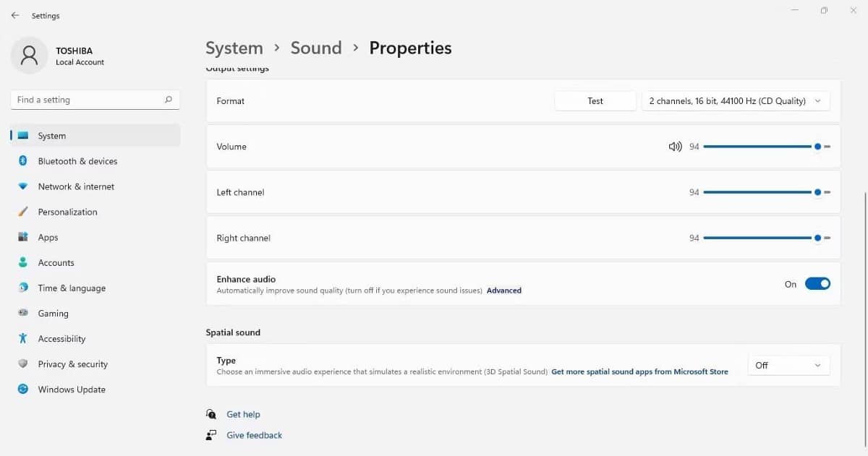Click the speaker icon next to Volume
This screenshot has width=868, height=456.
click(x=674, y=146)
